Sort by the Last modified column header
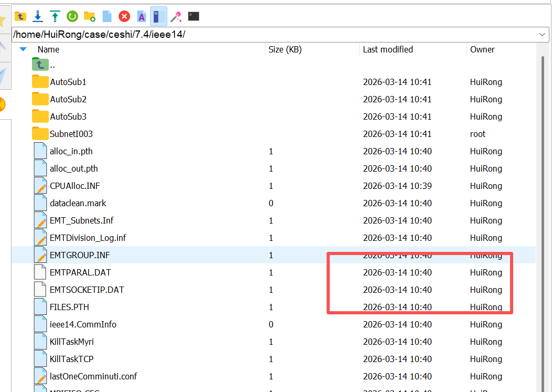This screenshot has width=552, height=392. pos(388,49)
